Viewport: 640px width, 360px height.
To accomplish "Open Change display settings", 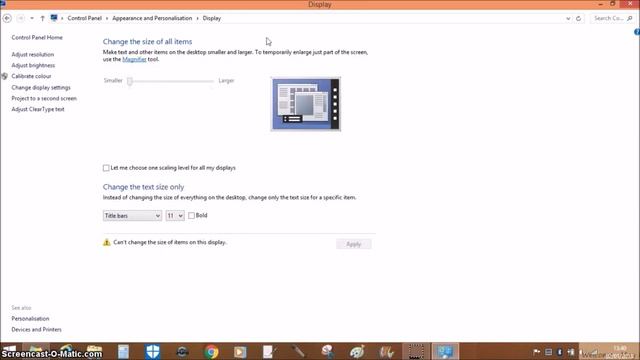I will (41, 88).
